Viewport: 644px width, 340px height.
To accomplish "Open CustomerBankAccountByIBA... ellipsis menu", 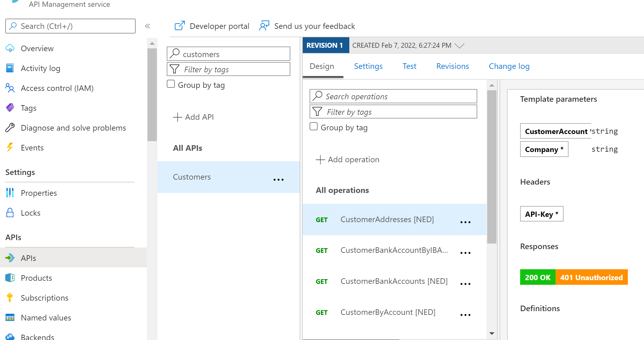I will (465, 253).
